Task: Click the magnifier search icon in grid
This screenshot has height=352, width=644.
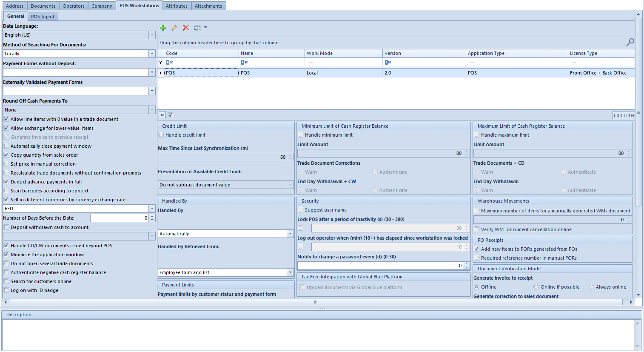Action: pyautogui.click(x=630, y=42)
